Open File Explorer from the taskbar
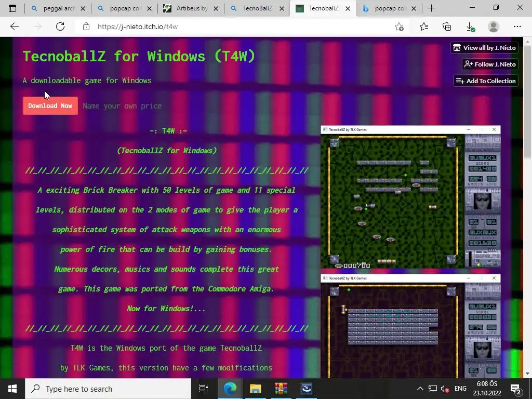The width and height of the screenshot is (532, 399). (x=255, y=389)
